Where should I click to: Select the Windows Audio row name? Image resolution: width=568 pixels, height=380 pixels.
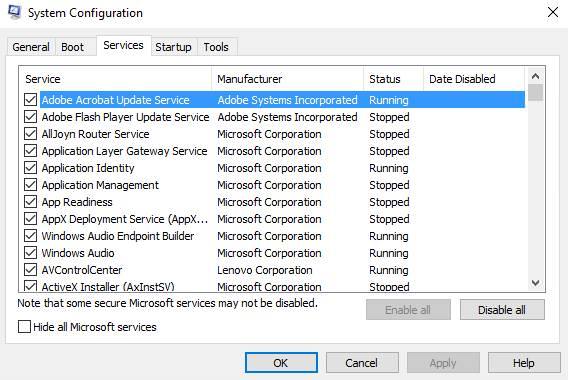pos(78,253)
